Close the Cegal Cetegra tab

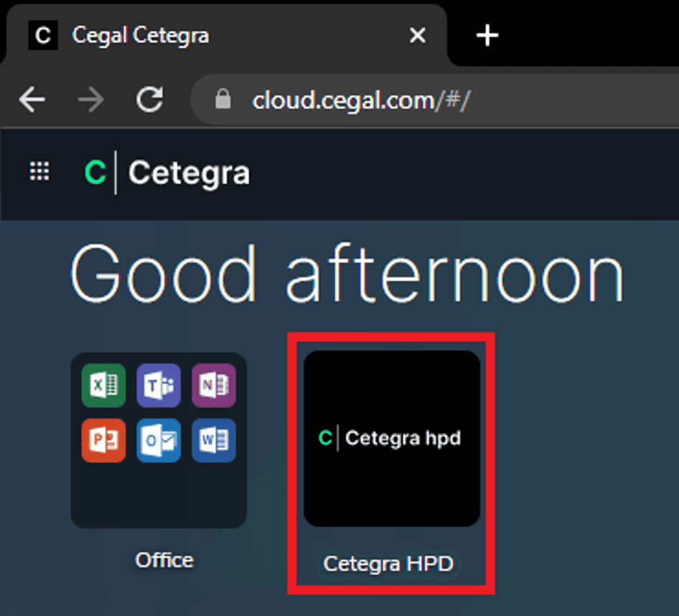pyautogui.click(x=417, y=35)
